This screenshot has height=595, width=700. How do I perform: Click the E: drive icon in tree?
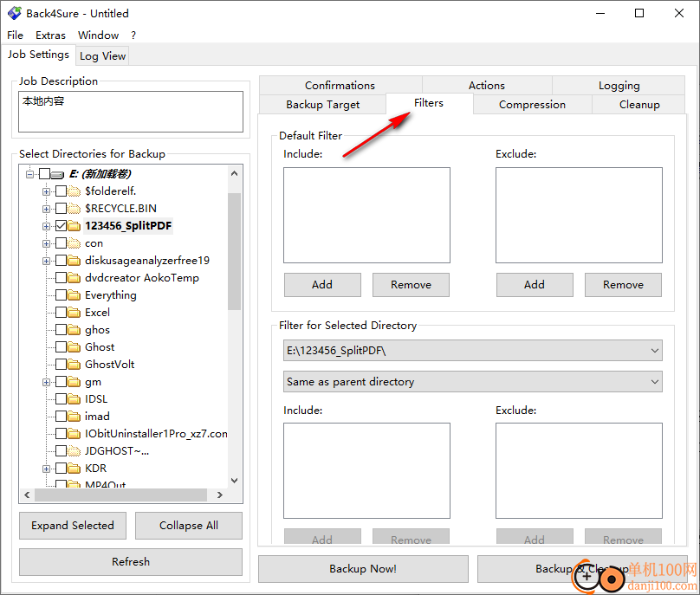(57, 174)
